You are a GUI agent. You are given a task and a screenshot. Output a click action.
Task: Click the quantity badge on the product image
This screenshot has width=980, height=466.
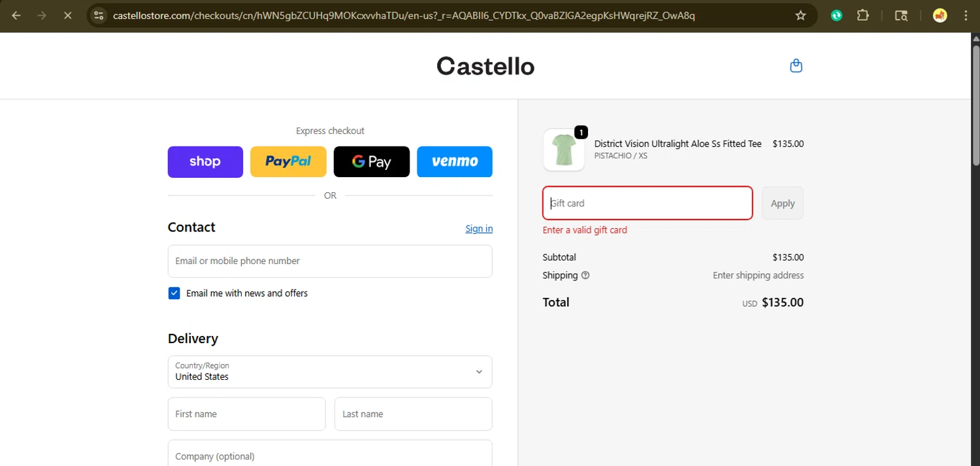(581, 133)
